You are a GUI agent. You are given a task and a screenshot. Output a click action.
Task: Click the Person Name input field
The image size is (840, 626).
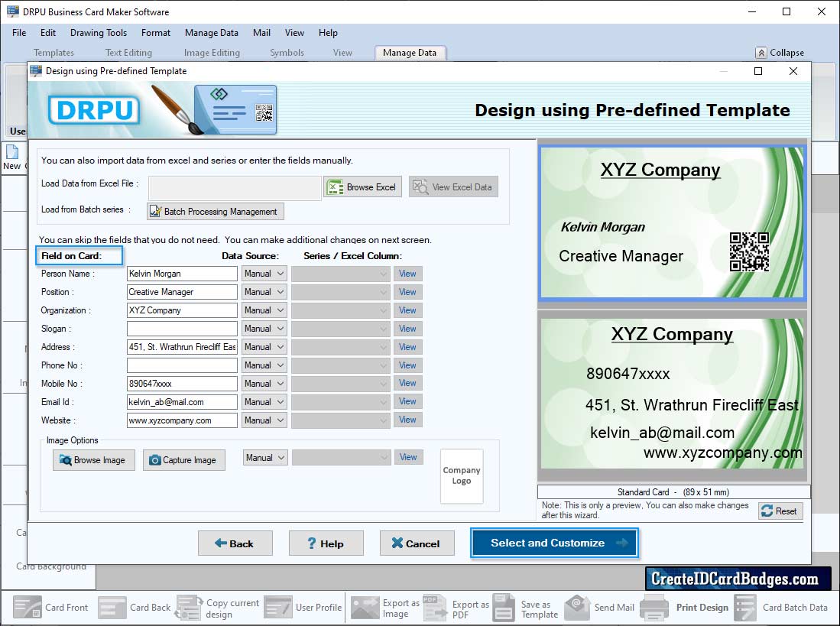tap(182, 274)
